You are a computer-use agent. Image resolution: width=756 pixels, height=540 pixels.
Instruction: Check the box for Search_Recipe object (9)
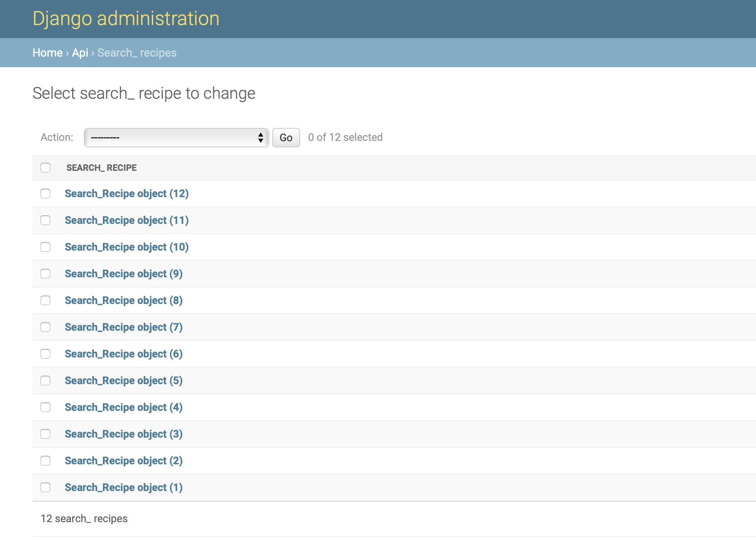45,274
